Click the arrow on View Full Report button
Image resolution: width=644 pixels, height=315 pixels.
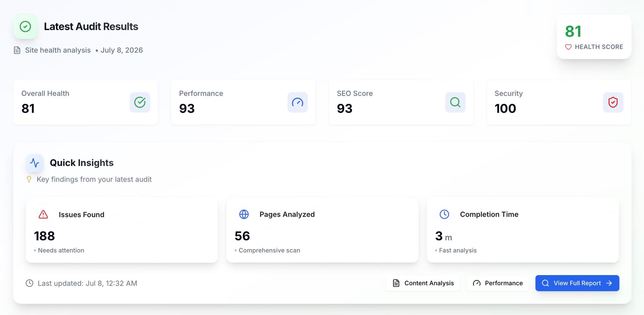[609, 283]
